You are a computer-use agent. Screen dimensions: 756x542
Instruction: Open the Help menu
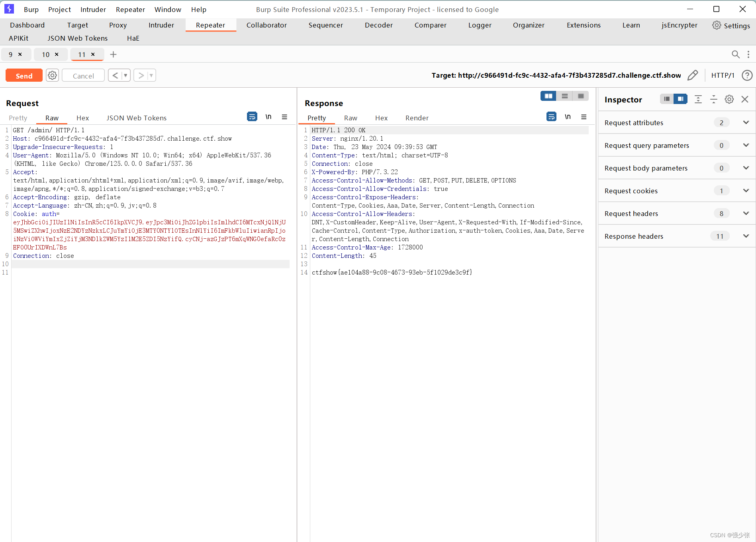pyautogui.click(x=198, y=10)
